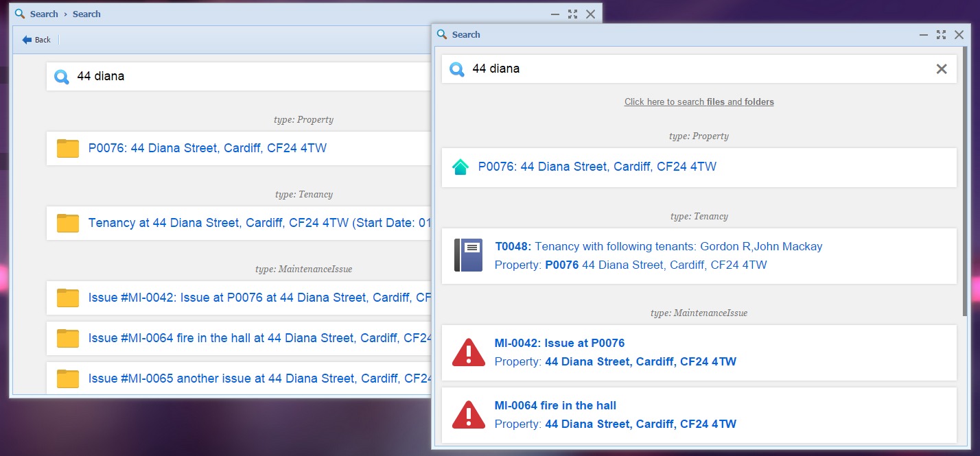Click the magnifier icon in front search box
This screenshot has width=980, height=456.
pos(457,69)
